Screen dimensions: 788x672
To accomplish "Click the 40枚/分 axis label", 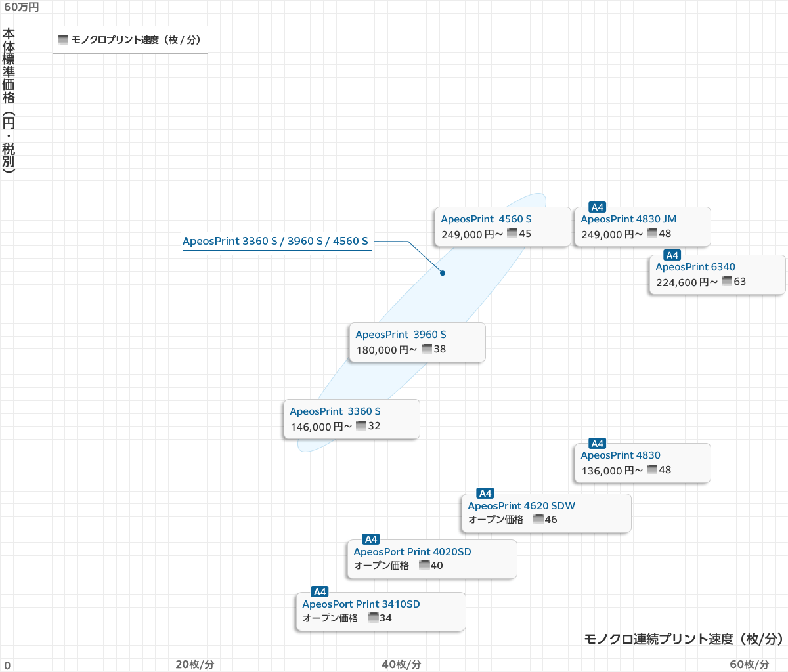I will 401,664.
